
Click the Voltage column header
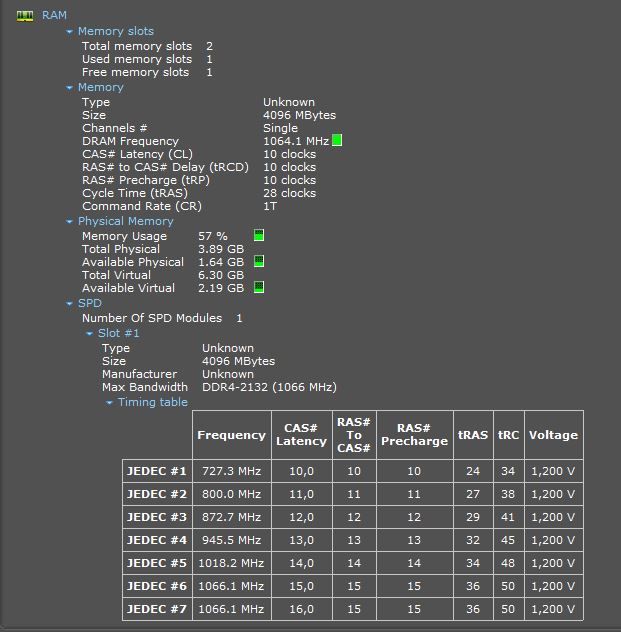[x=553, y=435]
